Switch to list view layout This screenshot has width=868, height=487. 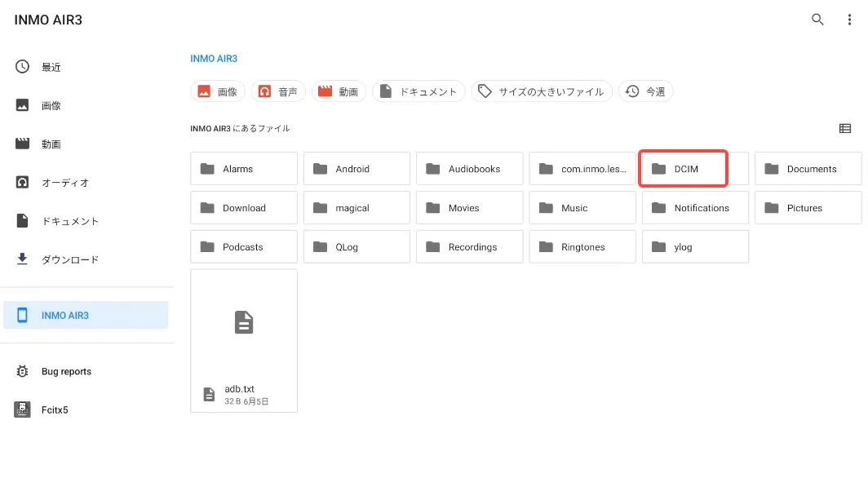pos(845,128)
